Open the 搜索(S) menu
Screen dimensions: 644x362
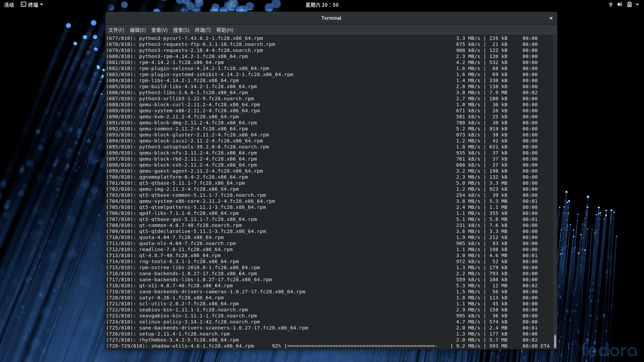[x=181, y=30]
